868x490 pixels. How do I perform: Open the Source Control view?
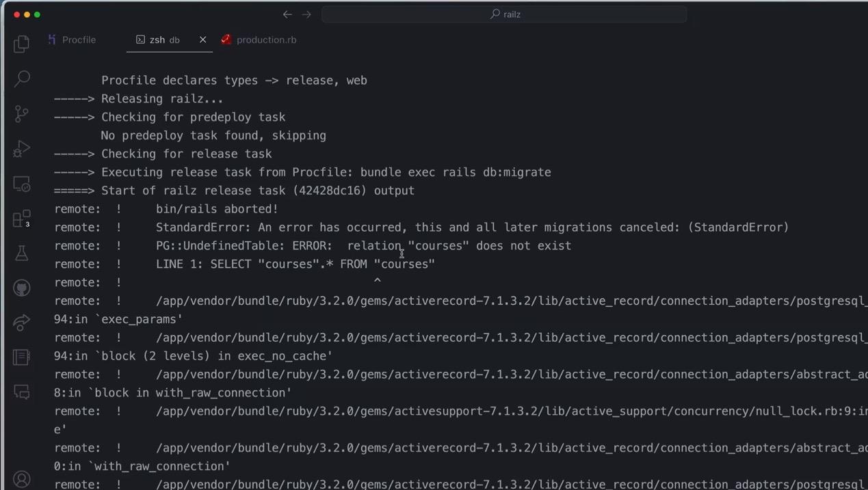tap(22, 113)
